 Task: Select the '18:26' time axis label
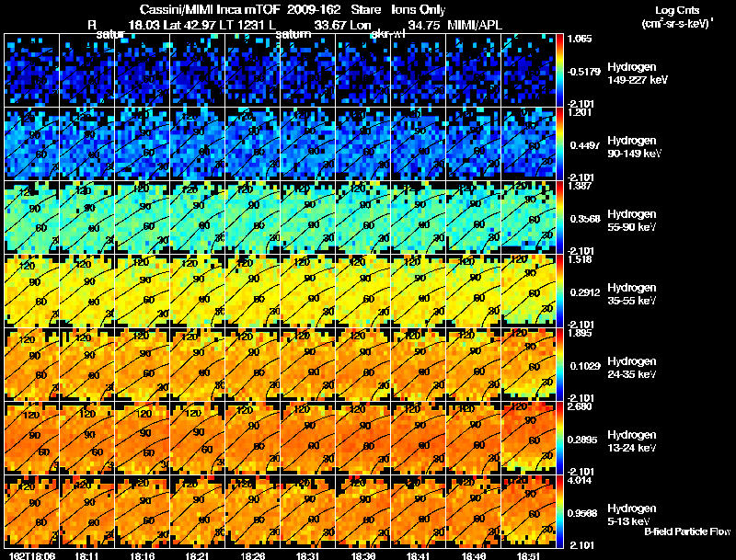point(251,555)
